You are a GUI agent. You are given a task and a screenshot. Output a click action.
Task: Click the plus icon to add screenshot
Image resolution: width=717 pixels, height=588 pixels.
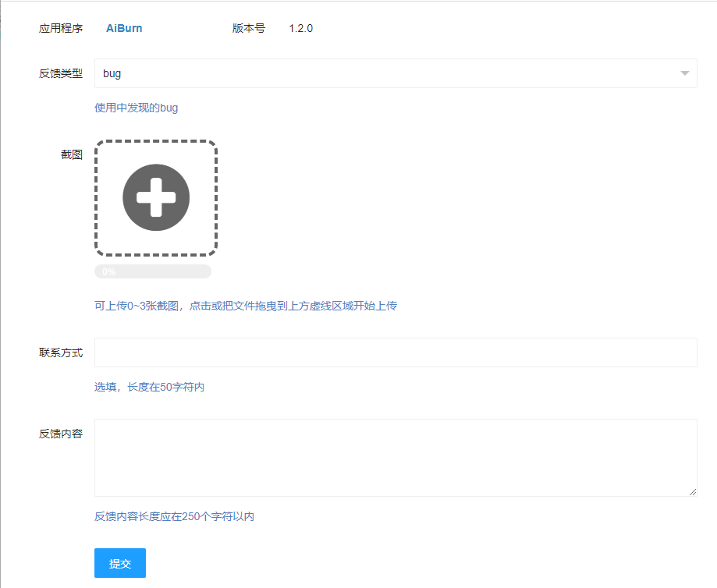(156, 198)
